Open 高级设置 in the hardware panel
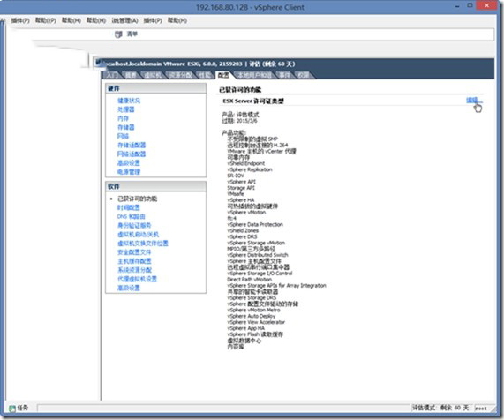504x420 pixels. pos(129,163)
